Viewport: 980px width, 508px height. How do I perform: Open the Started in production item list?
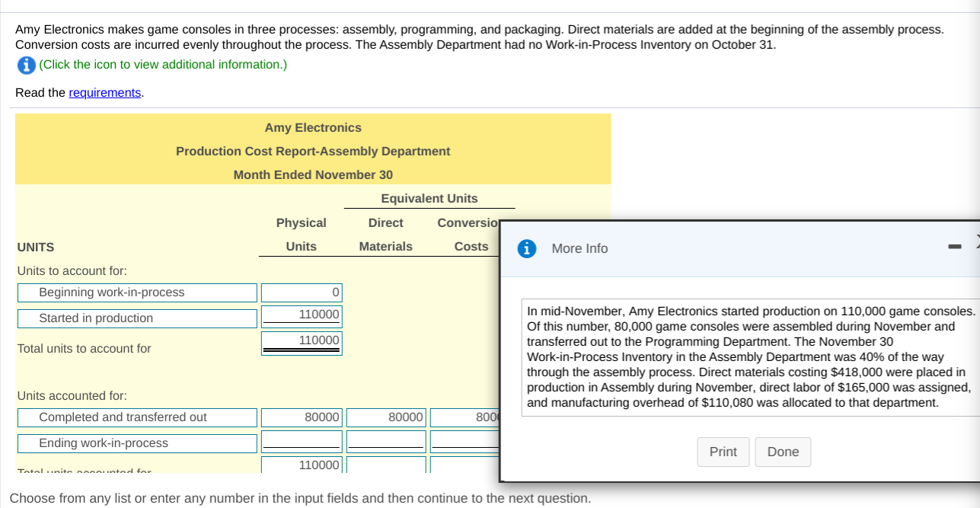click(x=136, y=318)
